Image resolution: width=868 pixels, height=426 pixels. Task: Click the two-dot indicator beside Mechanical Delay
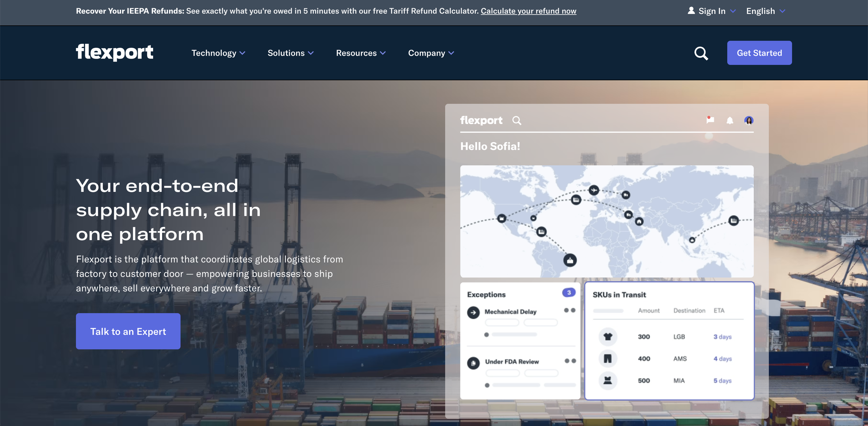[x=569, y=310]
